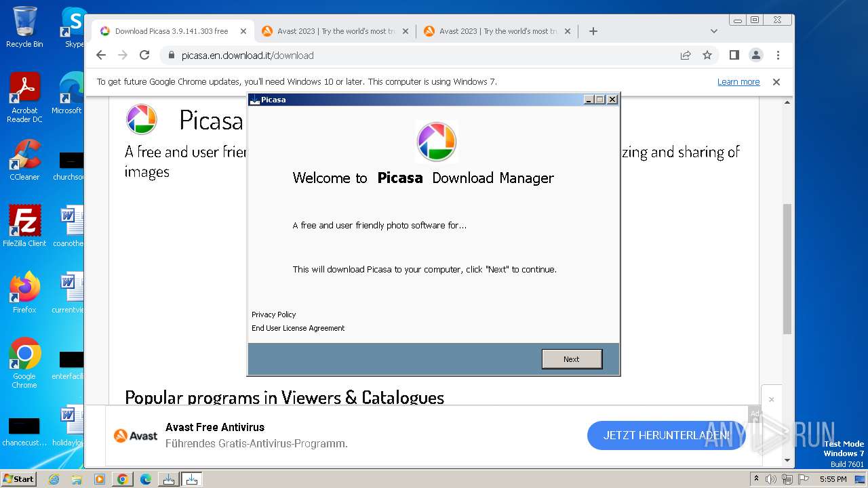Open the CCleaner desktop shortcut

click(x=24, y=160)
